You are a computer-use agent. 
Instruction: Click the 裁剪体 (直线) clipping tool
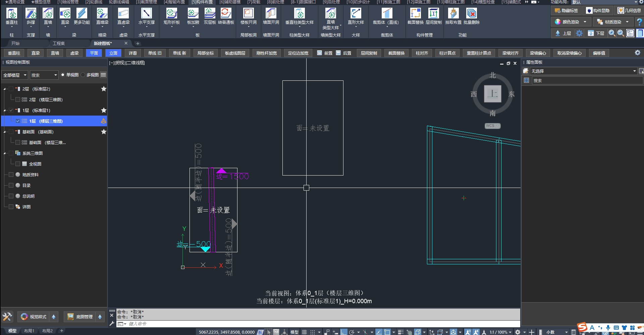click(386, 13)
